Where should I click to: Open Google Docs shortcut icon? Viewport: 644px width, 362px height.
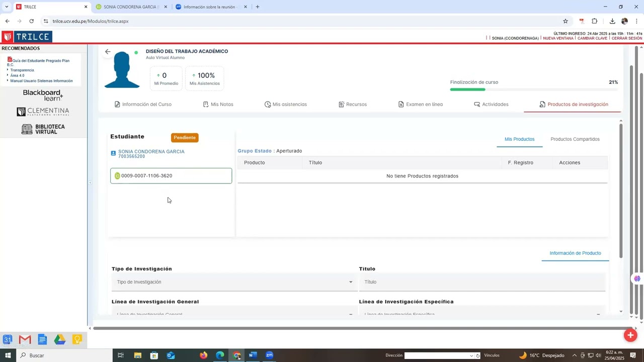[x=42, y=340]
